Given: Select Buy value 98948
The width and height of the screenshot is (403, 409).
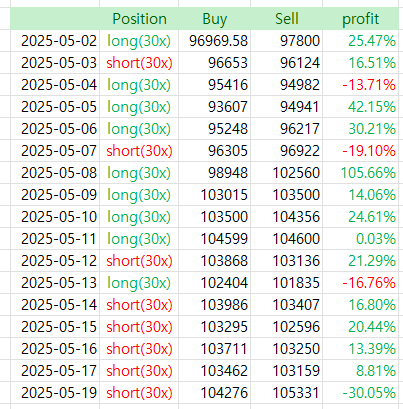Looking at the screenshot, I should click(214, 173).
